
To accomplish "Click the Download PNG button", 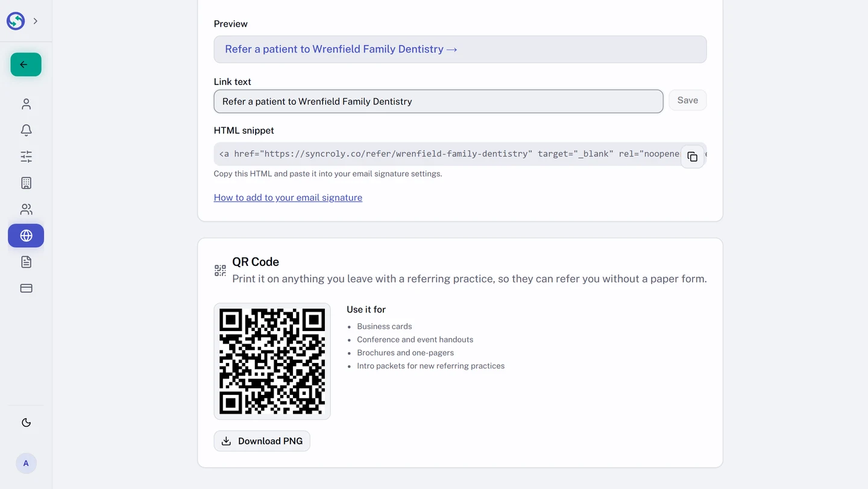I will (262, 441).
